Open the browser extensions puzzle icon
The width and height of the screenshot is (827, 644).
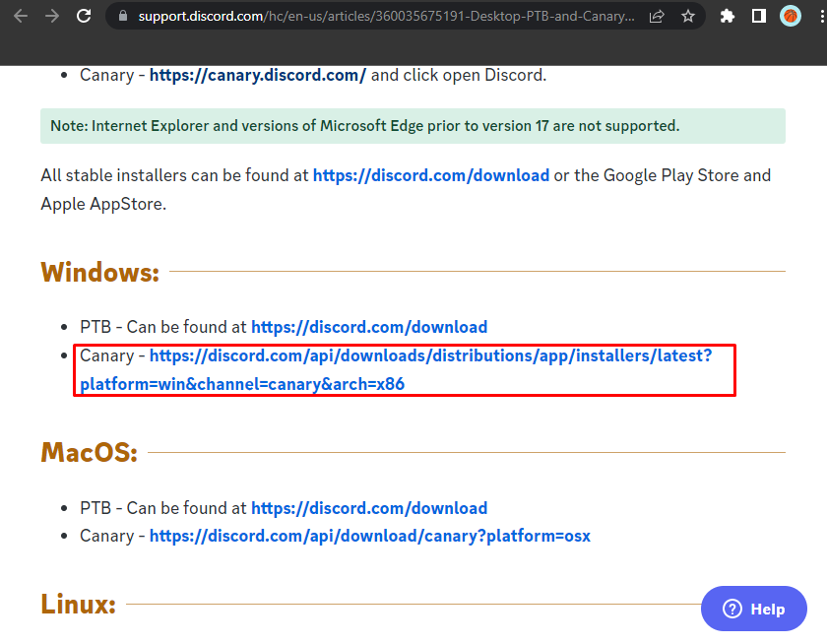click(x=728, y=17)
